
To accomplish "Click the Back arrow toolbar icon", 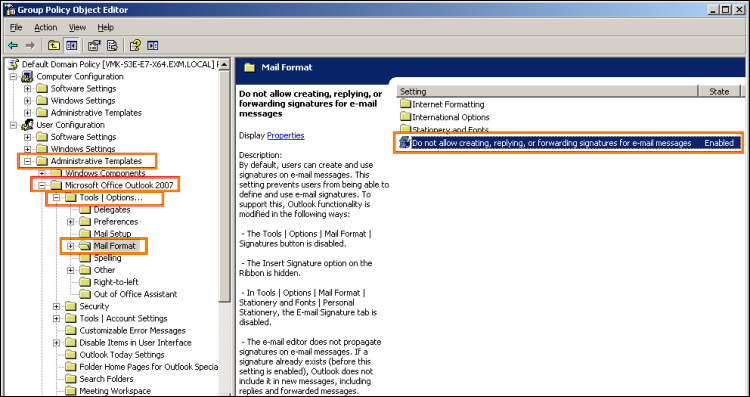I will 13,45.
